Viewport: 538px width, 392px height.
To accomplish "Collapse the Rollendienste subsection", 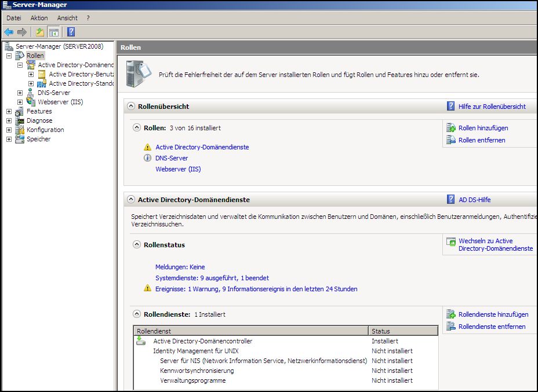I will (137, 314).
